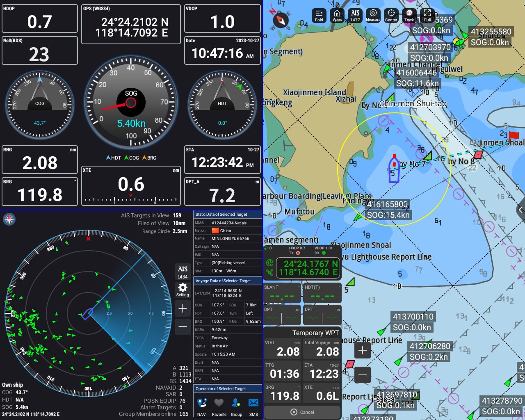
Task: Select the SOG speedometer gauge
Action: click(x=131, y=103)
